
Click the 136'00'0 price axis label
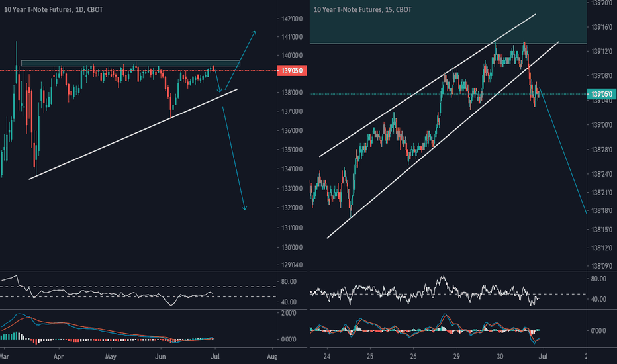coord(292,130)
